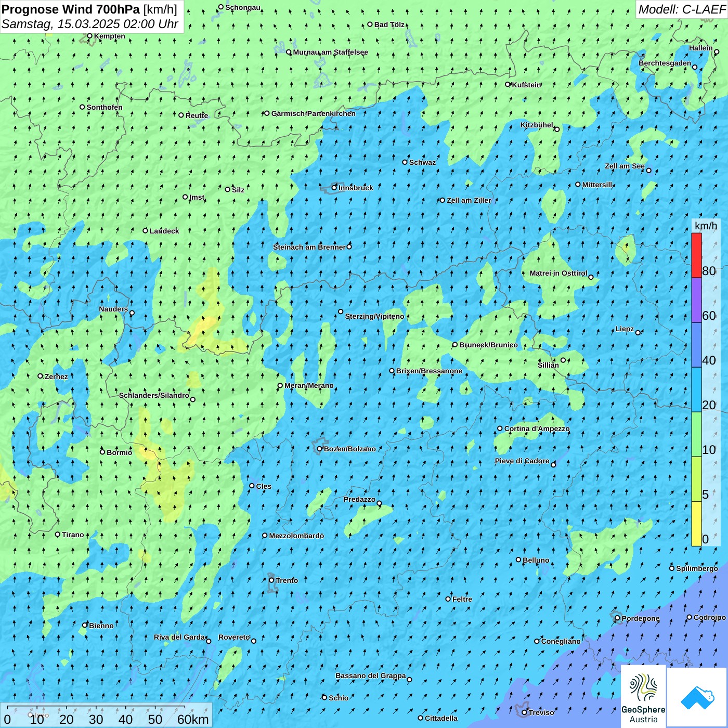Click the Hallein town marker

pos(717,51)
